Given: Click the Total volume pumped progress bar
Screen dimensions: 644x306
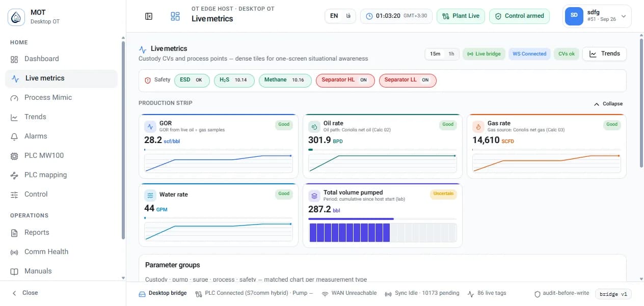Looking at the screenshot, I should tap(383, 219).
